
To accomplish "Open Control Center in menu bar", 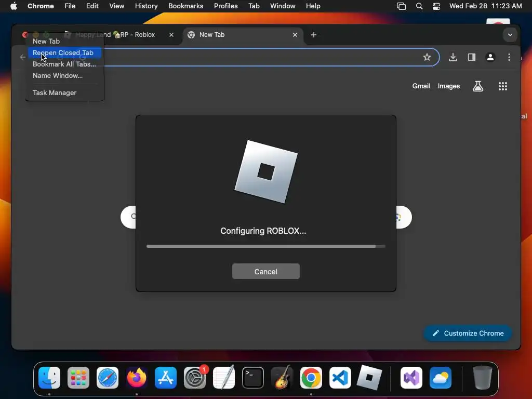I will pyautogui.click(x=436, y=6).
